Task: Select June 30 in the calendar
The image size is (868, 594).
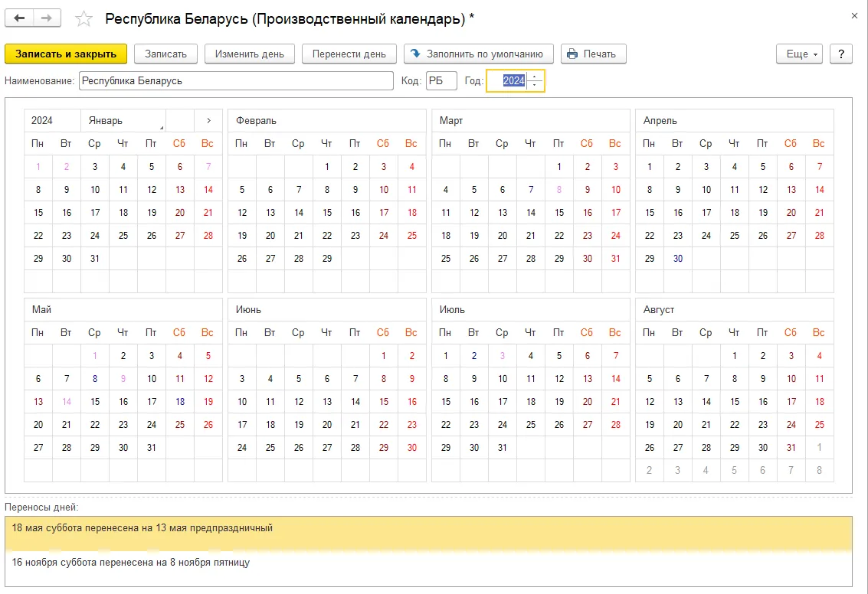Action: pos(412,448)
